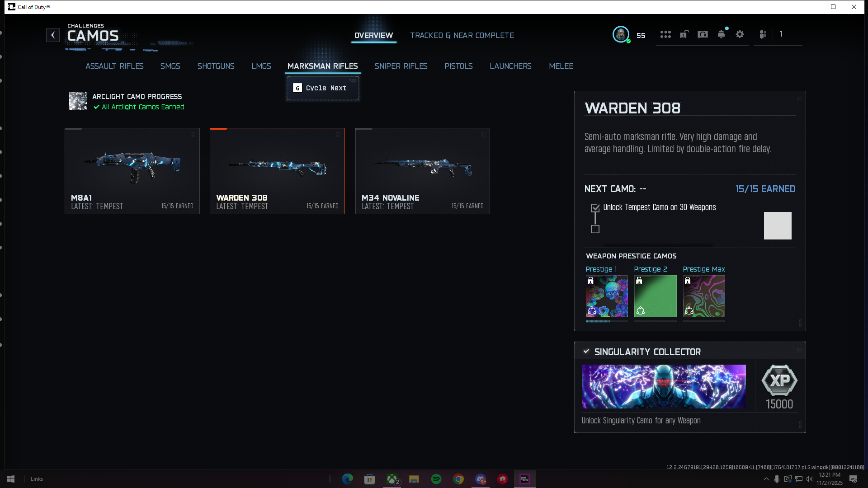Open Discord from the taskbar
The image size is (868, 488).
click(481, 479)
